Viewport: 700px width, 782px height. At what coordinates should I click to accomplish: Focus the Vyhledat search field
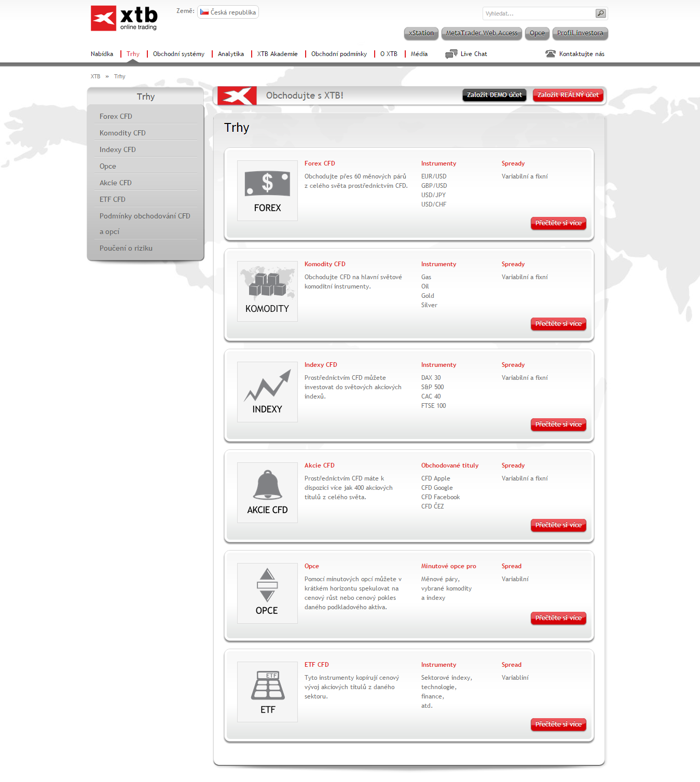(x=540, y=13)
